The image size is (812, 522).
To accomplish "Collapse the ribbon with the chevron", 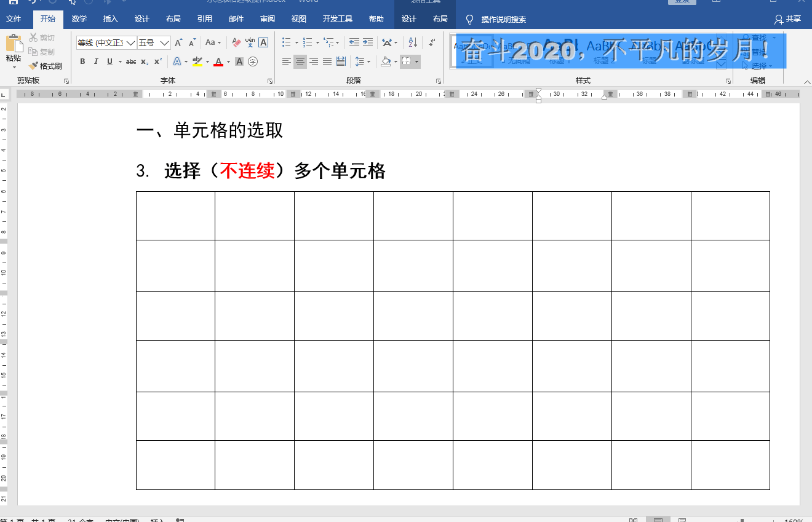I will click(806, 82).
